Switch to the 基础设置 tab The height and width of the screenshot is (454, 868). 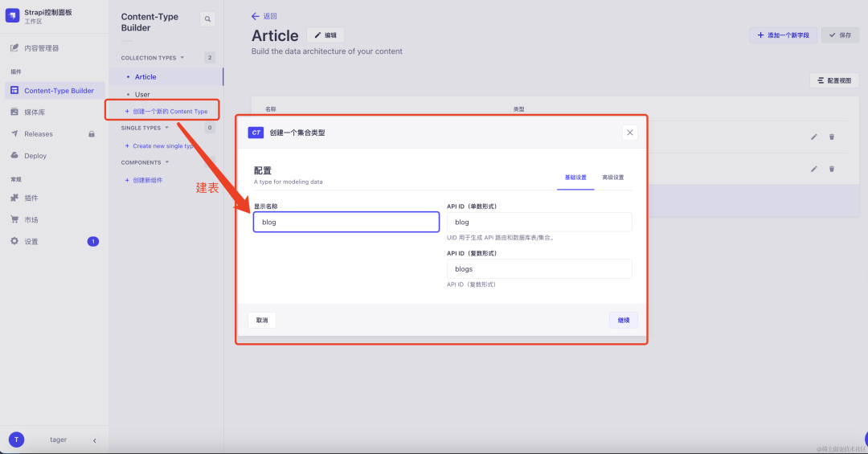(575, 178)
